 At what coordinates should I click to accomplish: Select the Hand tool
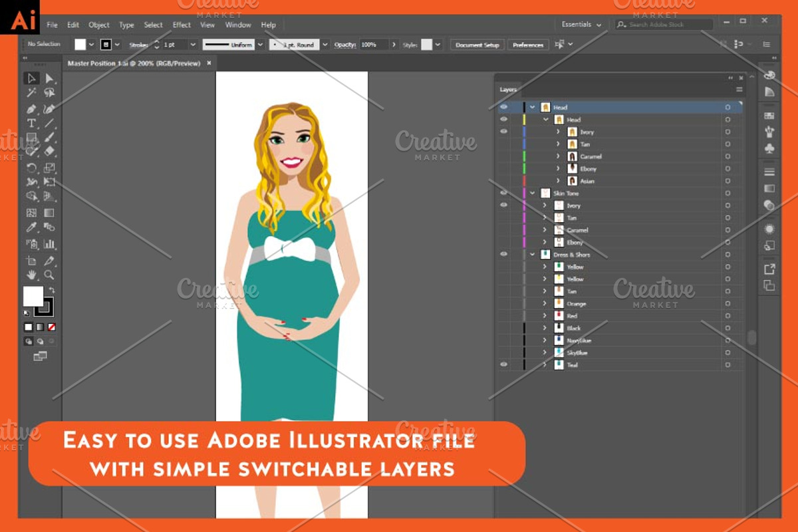tap(31, 275)
